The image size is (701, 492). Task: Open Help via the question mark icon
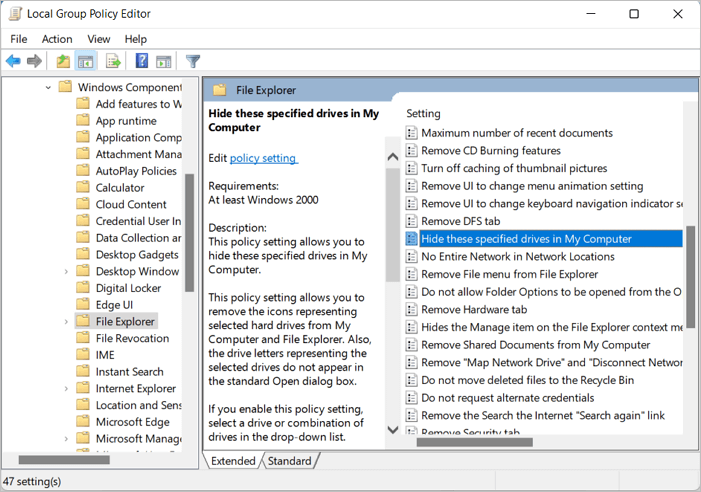tap(142, 62)
